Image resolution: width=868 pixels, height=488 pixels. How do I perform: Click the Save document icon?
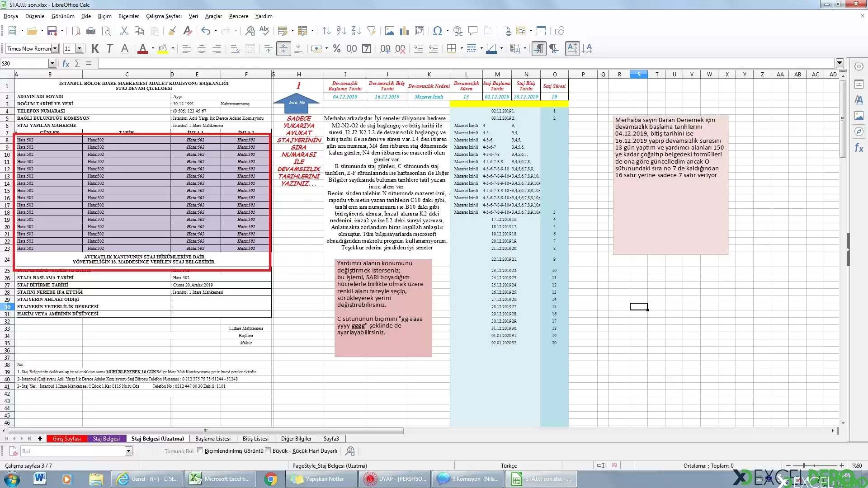(52, 31)
